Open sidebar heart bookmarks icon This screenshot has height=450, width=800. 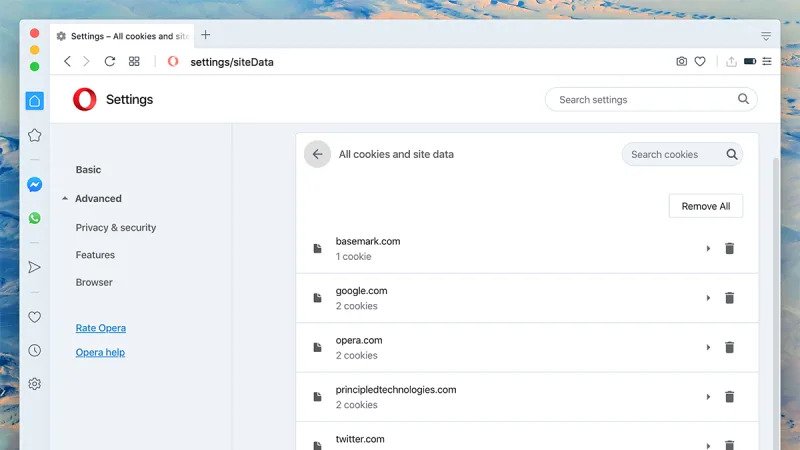[x=35, y=317]
